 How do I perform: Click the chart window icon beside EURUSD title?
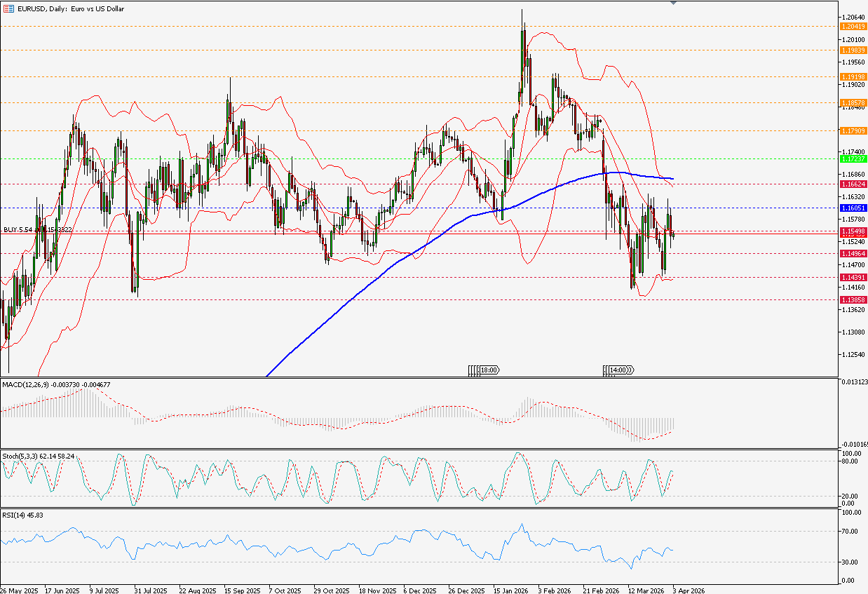(6, 6)
